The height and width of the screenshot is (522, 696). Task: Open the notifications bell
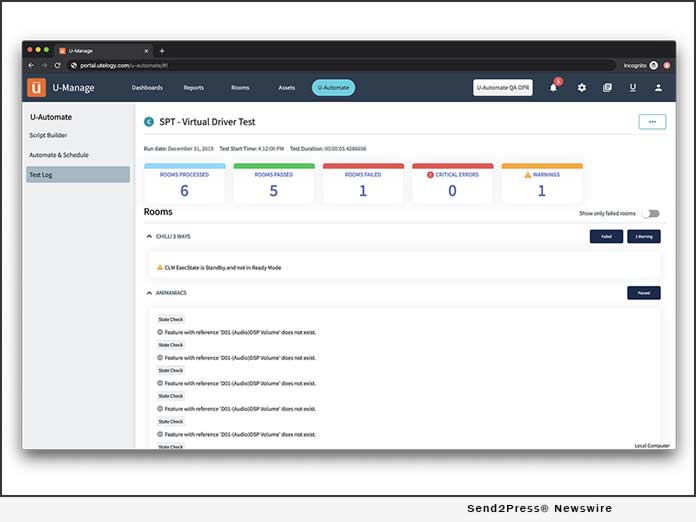click(553, 88)
